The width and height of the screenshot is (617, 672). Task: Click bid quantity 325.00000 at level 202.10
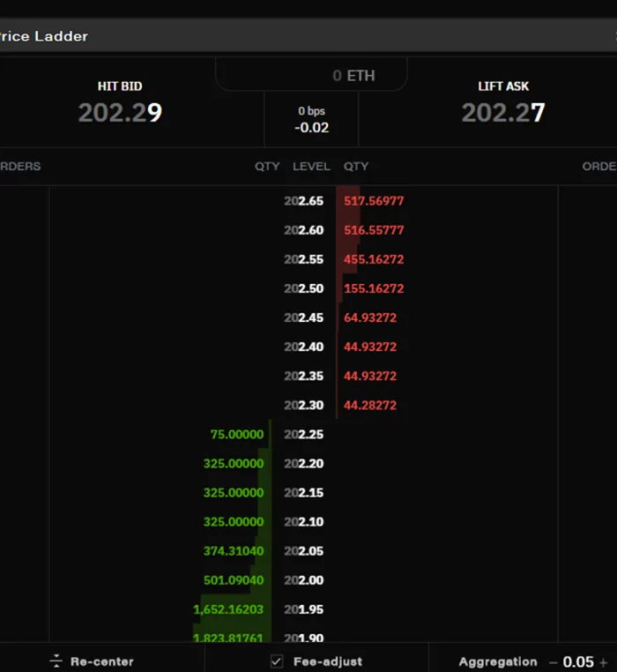click(234, 521)
